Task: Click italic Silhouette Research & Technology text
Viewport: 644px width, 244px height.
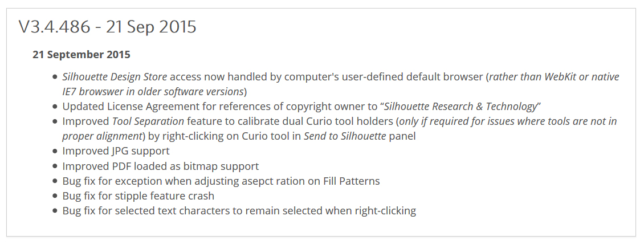Action: pos(460,107)
